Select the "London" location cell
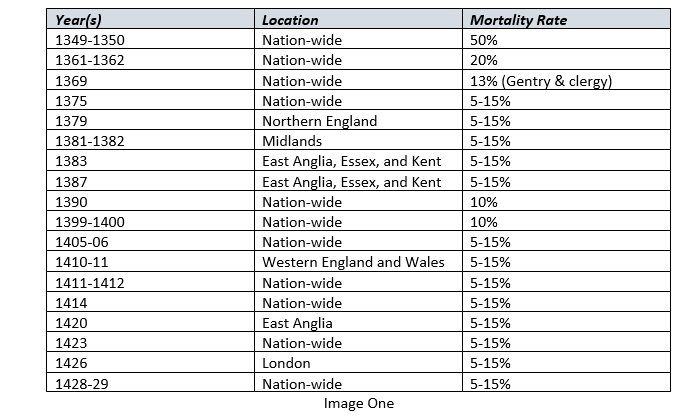The height and width of the screenshot is (418, 683). coord(286,363)
